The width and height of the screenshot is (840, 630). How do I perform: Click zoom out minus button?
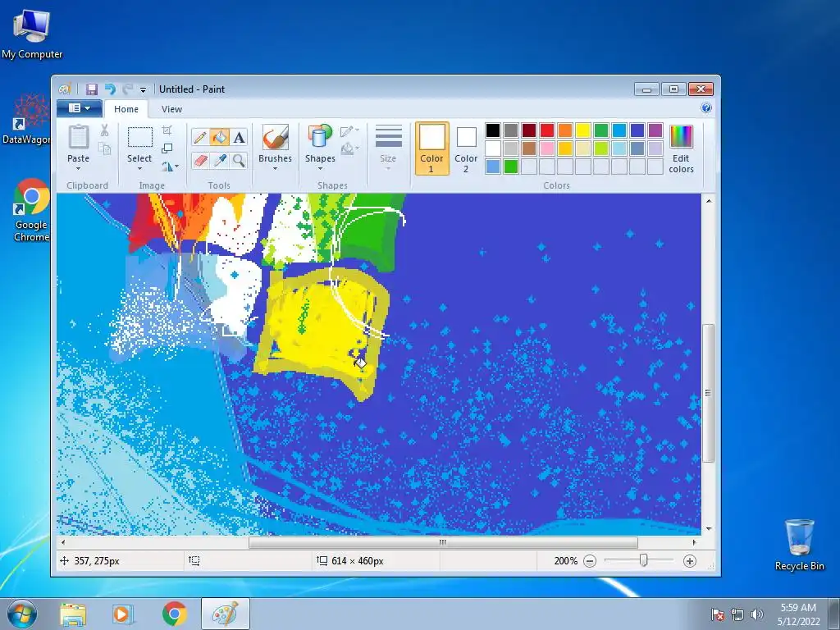tap(589, 561)
